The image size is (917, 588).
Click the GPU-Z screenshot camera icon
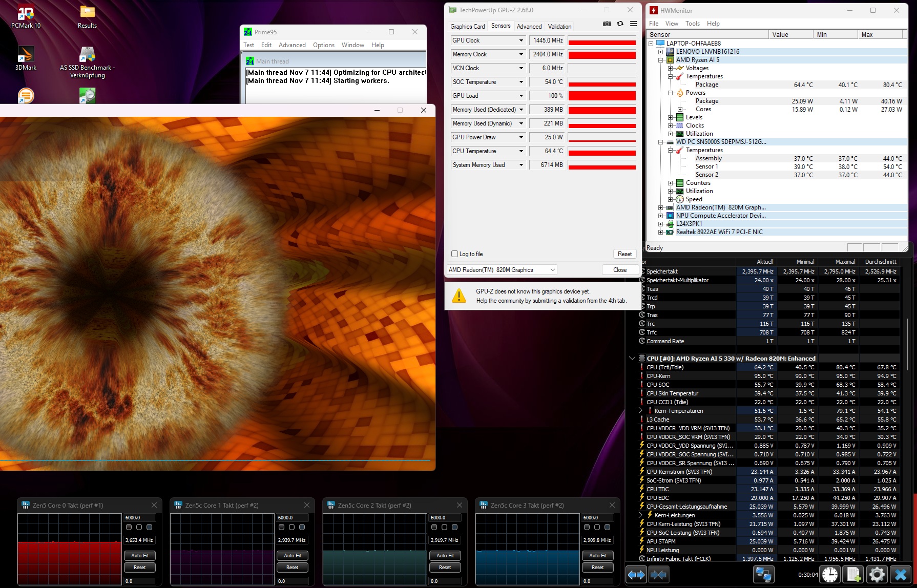[x=607, y=24]
